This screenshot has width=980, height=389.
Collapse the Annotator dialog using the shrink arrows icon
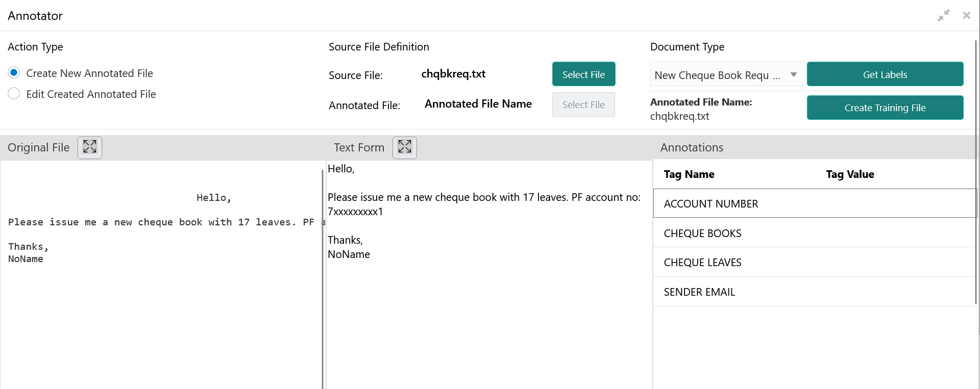(944, 15)
